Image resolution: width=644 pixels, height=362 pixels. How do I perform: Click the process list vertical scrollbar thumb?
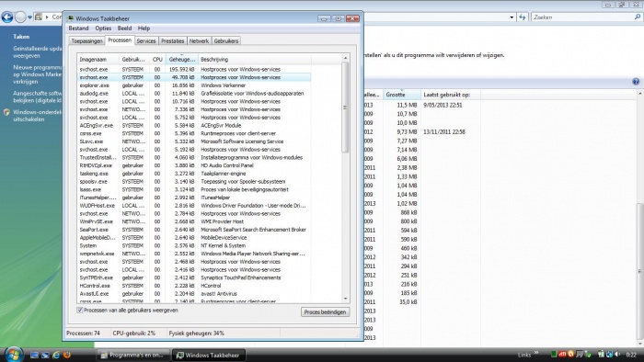click(345, 107)
